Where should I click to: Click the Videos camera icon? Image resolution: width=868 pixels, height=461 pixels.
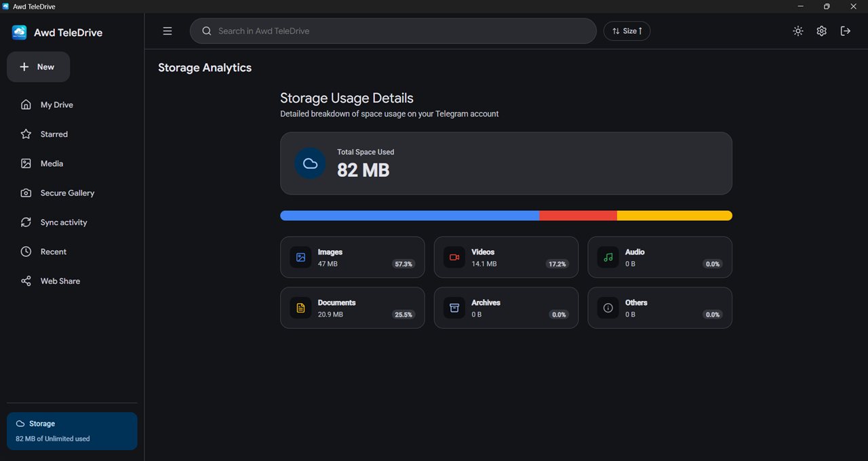pyautogui.click(x=454, y=257)
